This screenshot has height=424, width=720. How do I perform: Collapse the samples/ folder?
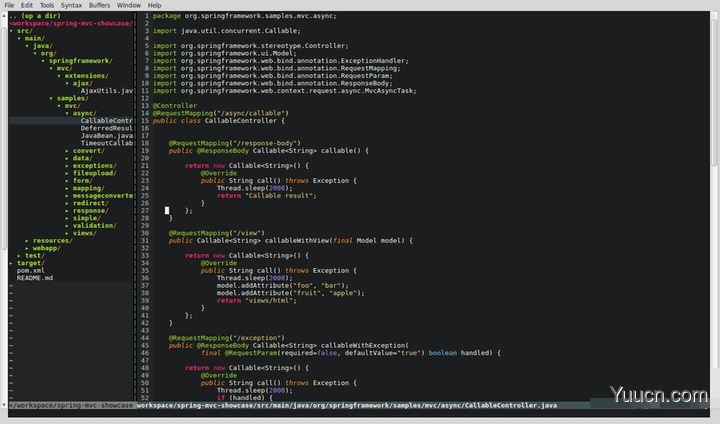69,98
